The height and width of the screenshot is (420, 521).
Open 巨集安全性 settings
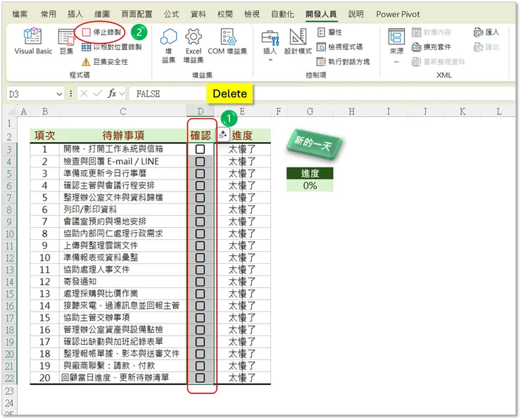105,61
